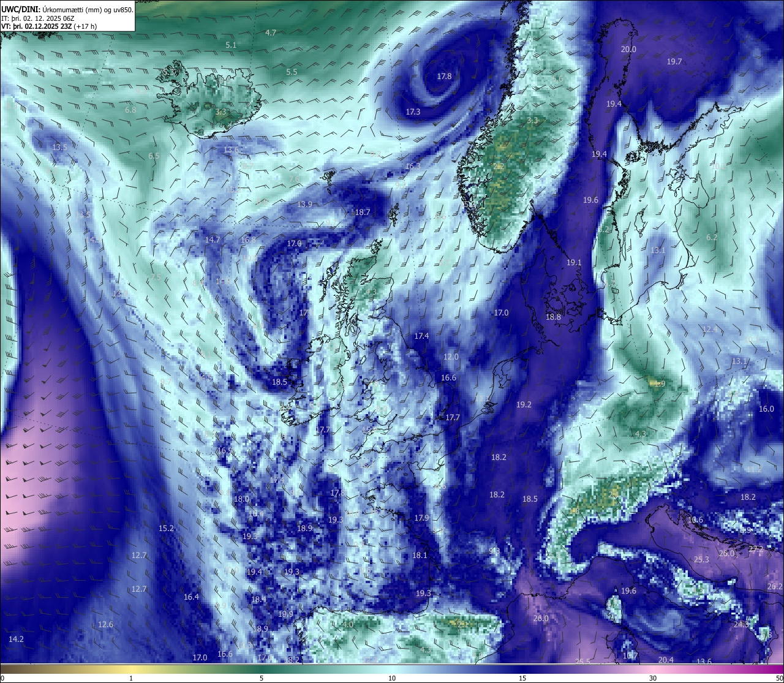Image resolution: width=784 pixels, height=683 pixels.
Task: Click the 18.8 value label
Action: [553, 317]
